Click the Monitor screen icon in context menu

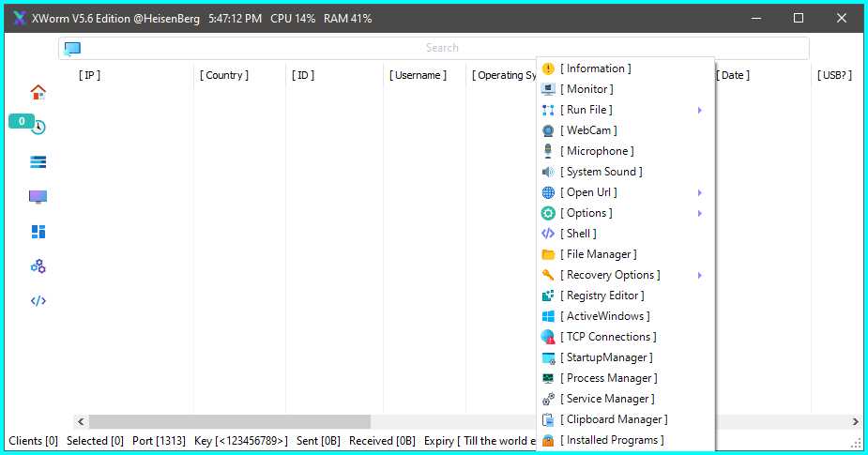[x=548, y=89]
